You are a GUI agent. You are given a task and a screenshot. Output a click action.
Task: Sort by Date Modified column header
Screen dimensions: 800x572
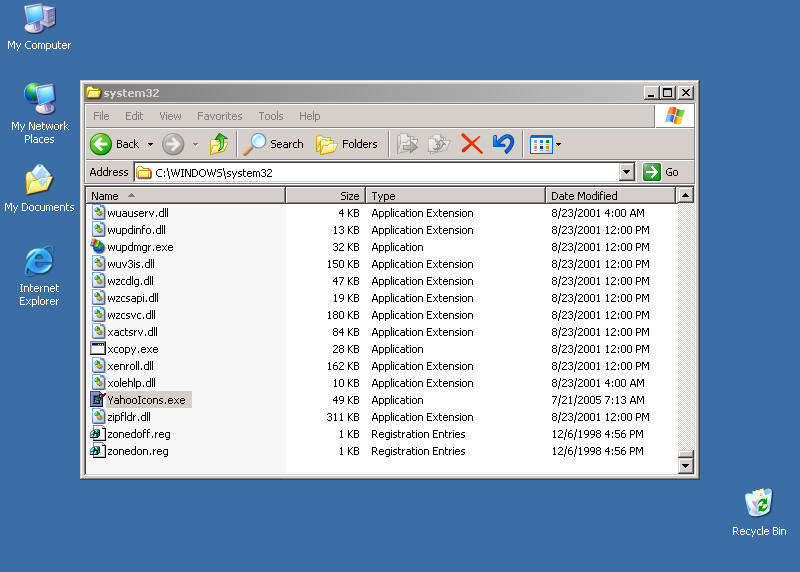point(610,196)
